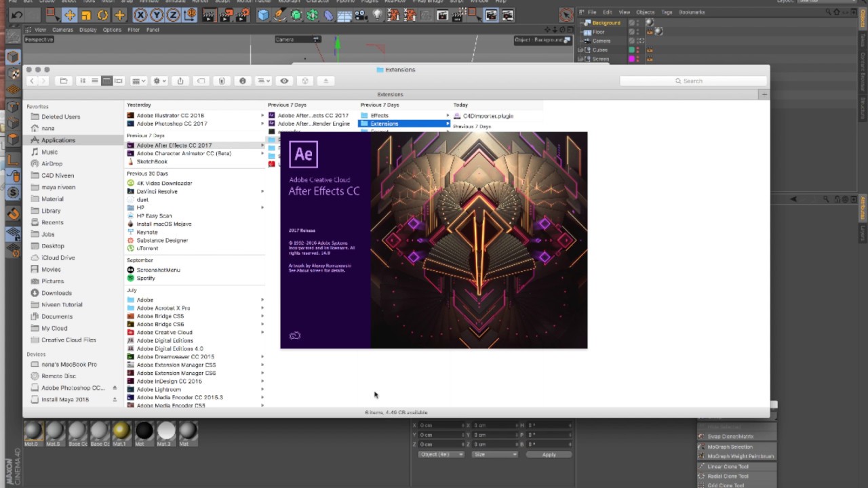This screenshot has width=868, height=488.
Task: Switch Finder to gallery view
Action: tap(119, 81)
